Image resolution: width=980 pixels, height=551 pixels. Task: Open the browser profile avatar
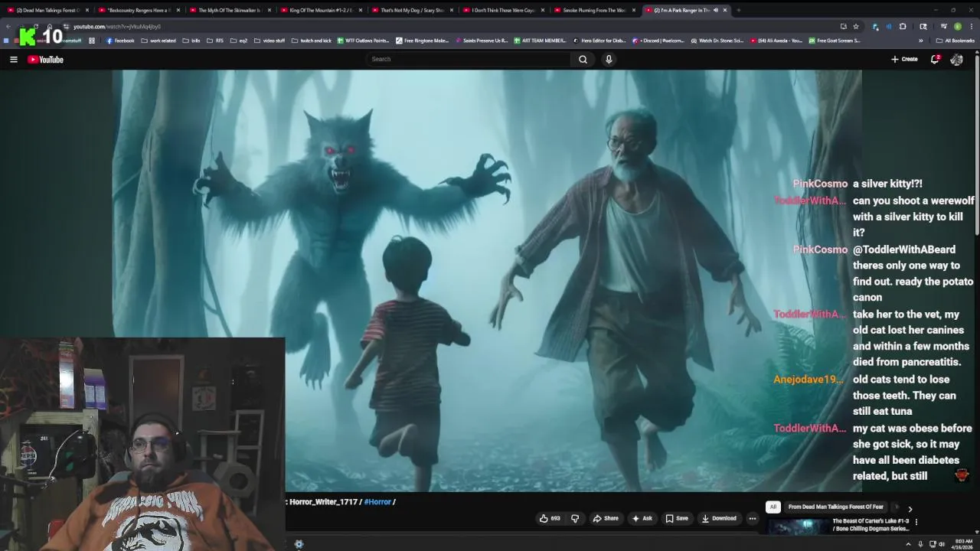tap(957, 26)
